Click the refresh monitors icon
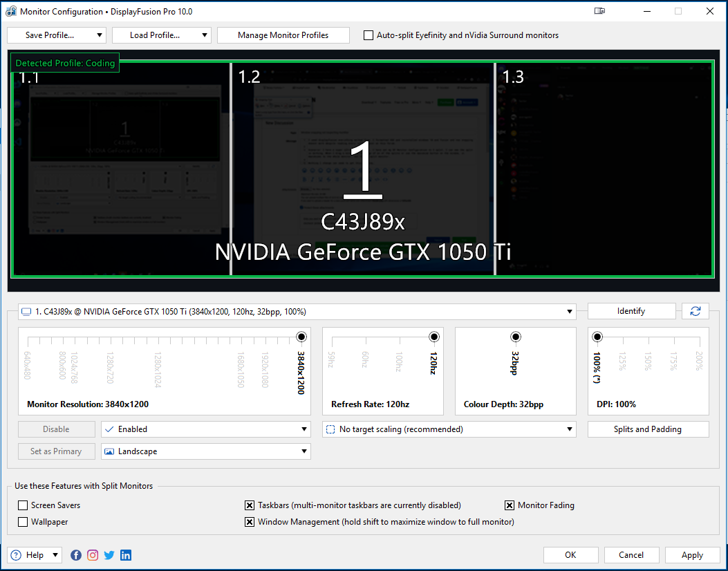This screenshot has width=728, height=571. 695,312
